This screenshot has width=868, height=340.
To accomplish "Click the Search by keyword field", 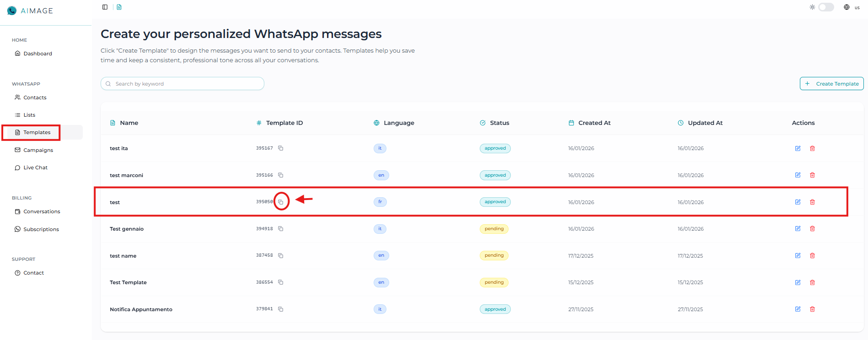I will point(183,84).
